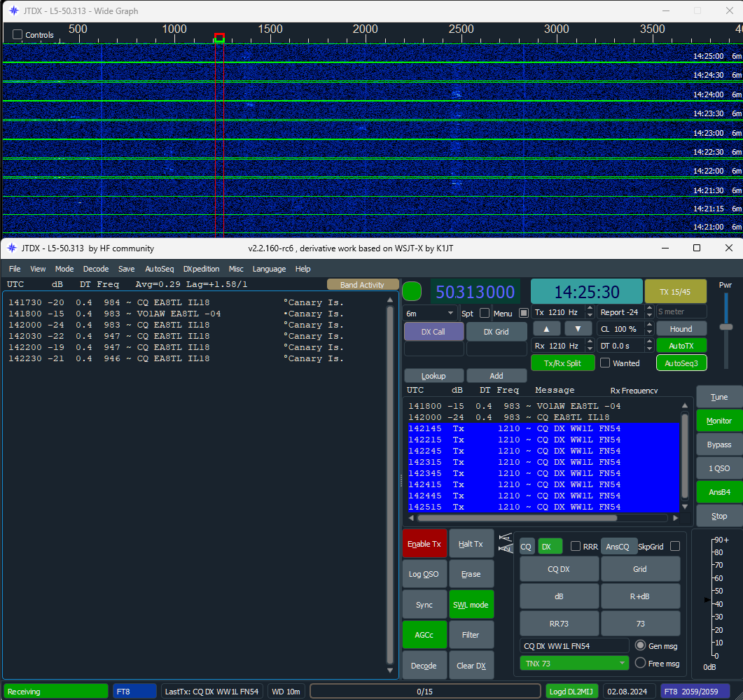Viewport: 743px width, 700px height.
Task: Toggle the Tx/Rx Split button
Action: [562, 363]
